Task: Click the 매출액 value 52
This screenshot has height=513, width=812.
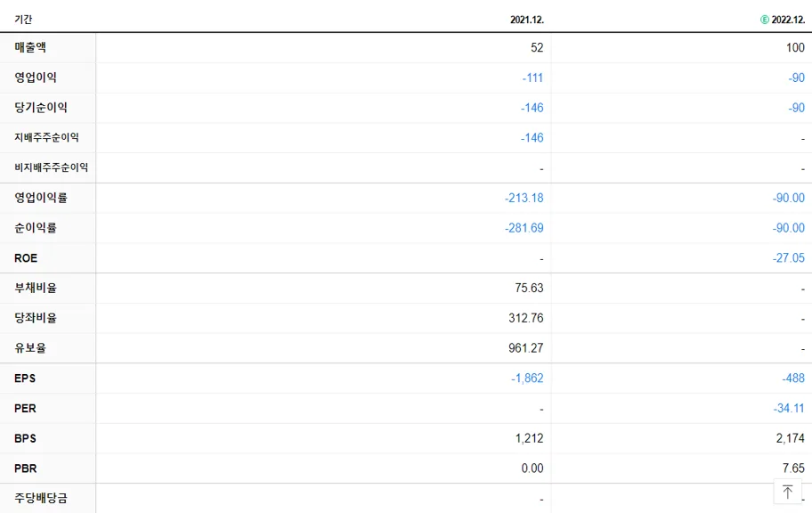Action: 537,48
